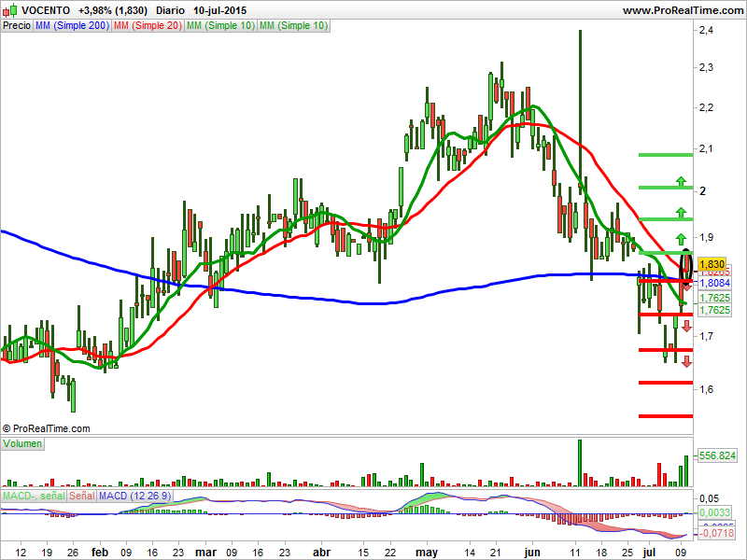Click the 556.824 volume value tag
Image resolution: width=747 pixels, height=560 pixels.
717,455
